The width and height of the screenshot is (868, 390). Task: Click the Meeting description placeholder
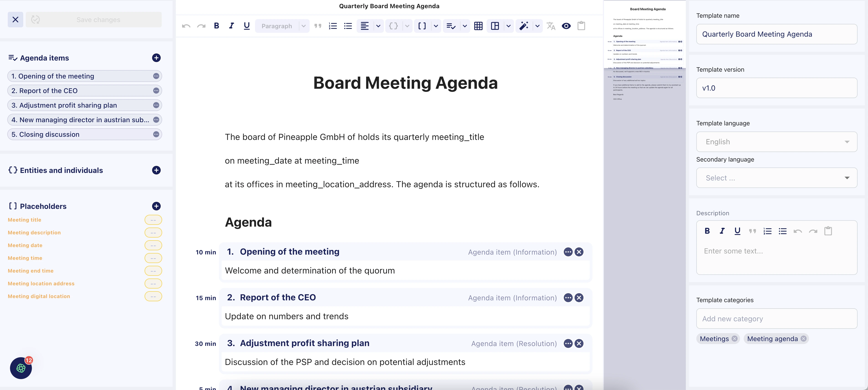[34, 233]
